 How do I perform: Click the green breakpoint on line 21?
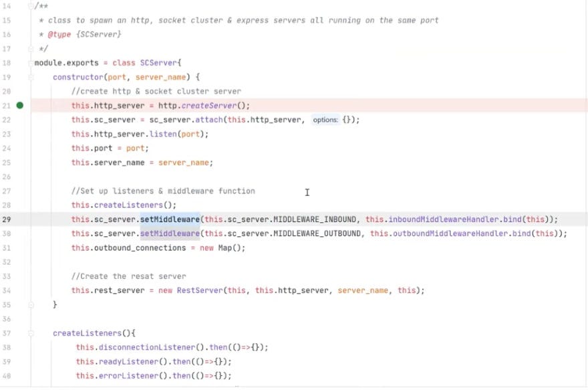(20, 105)
